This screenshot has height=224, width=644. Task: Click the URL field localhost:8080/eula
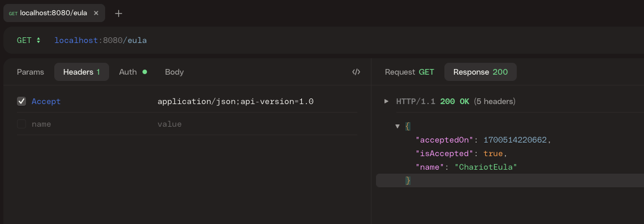[x=101, y=40]
